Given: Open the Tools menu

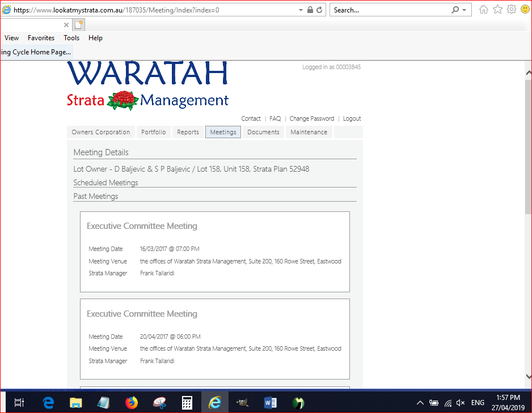Looking at the screenshot, I should 71,38.
